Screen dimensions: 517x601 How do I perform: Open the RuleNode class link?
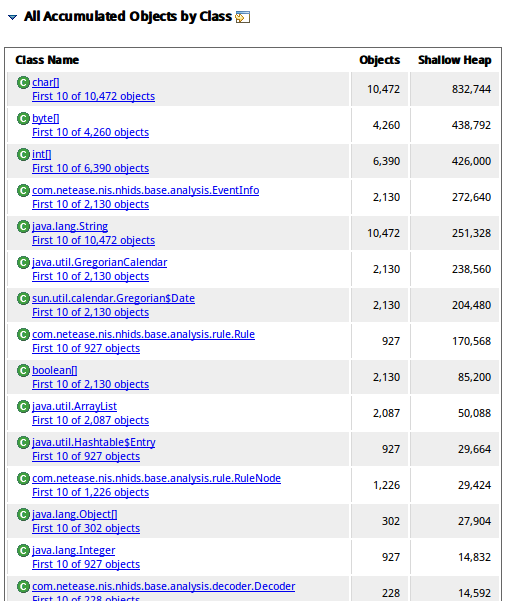point(156,478)
